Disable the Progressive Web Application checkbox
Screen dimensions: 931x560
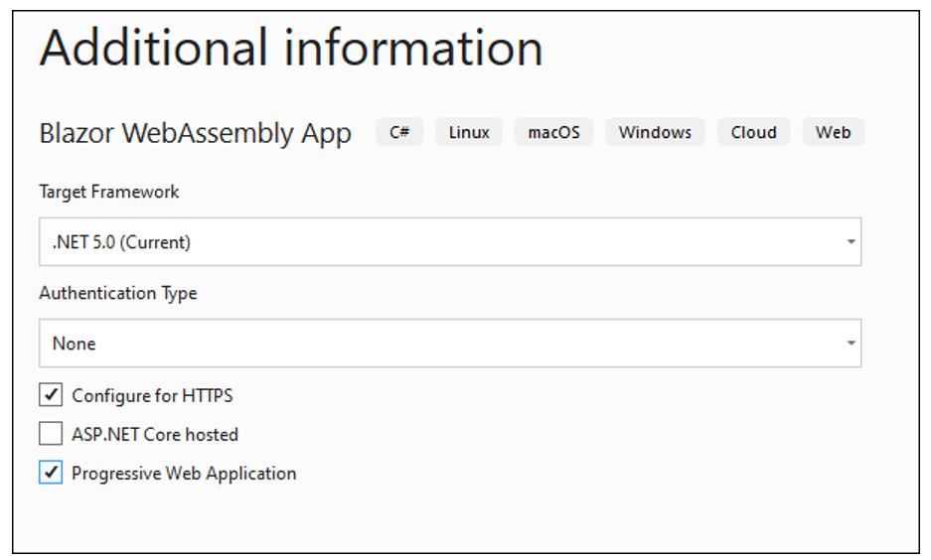pos(51,474)
